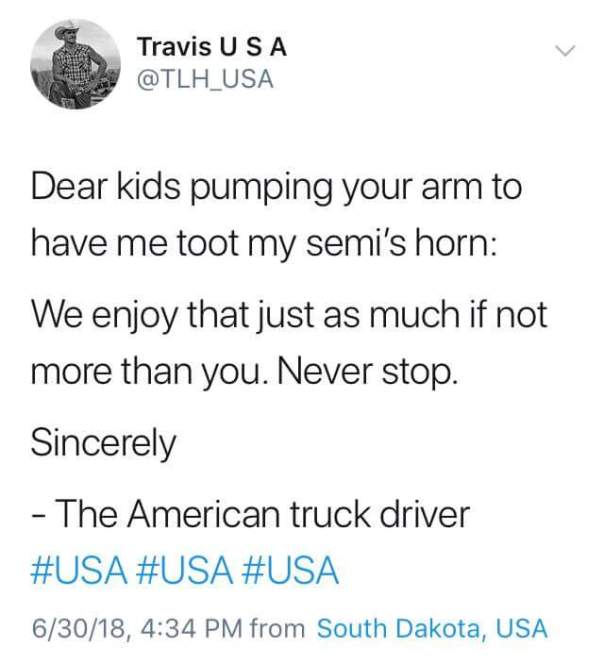Click "The American truck driver" signature
Viewport: 604px width, 663px height.
263,517
